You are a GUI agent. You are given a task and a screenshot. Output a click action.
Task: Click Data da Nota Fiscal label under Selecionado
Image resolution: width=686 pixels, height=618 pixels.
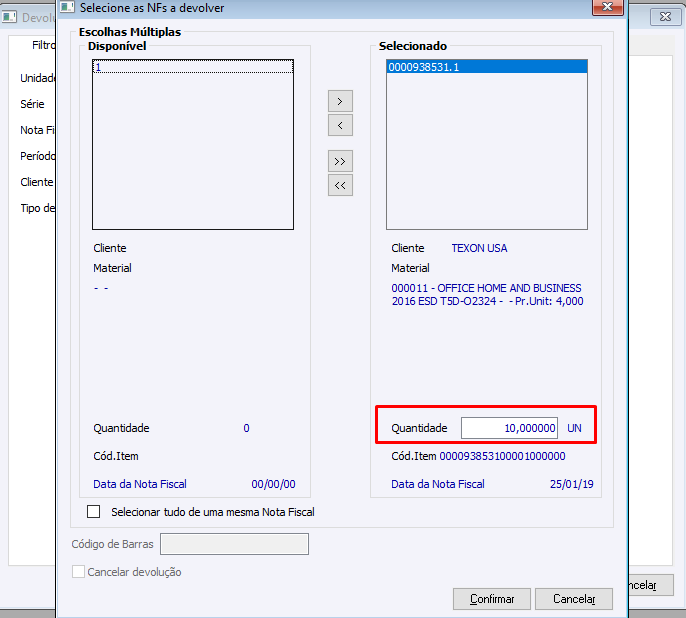[438, 484]
